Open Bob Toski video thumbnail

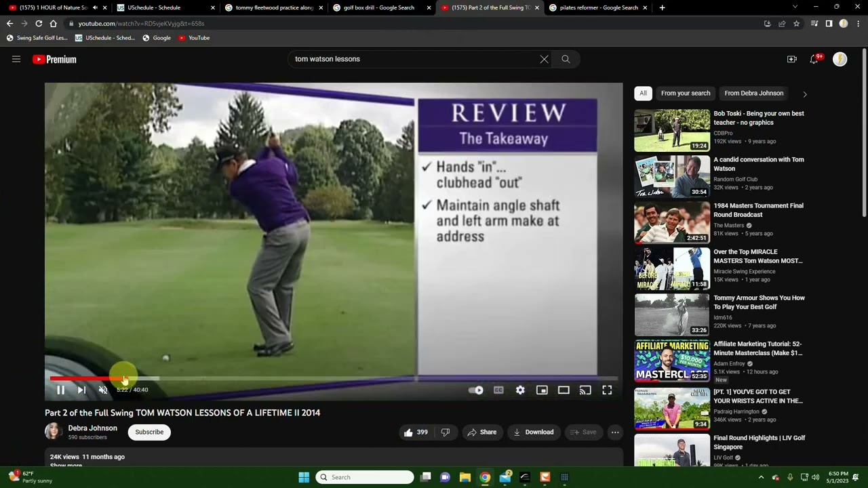tap(672, 130)
